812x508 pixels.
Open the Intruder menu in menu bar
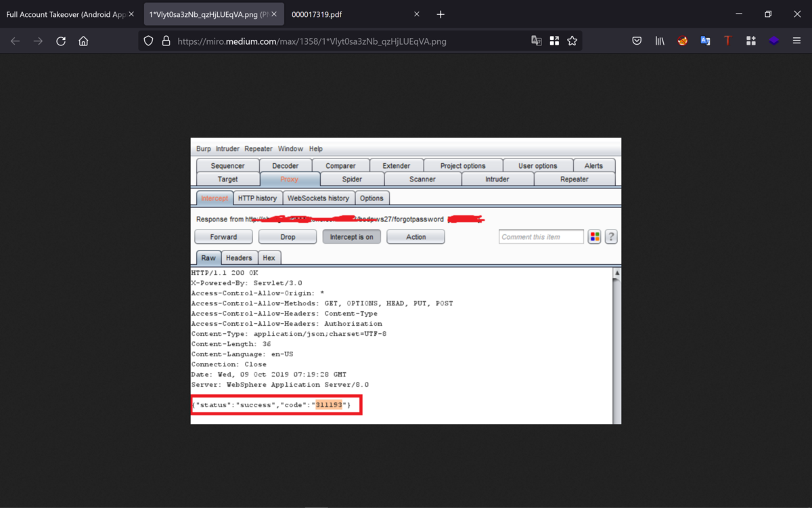click(x=228, y=149)
